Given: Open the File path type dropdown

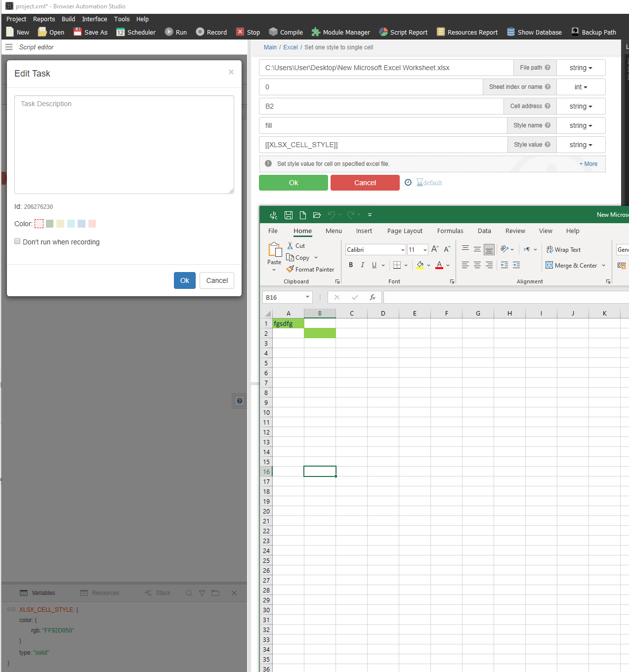Looking at the screenshot, I should [x=581, y=68].
